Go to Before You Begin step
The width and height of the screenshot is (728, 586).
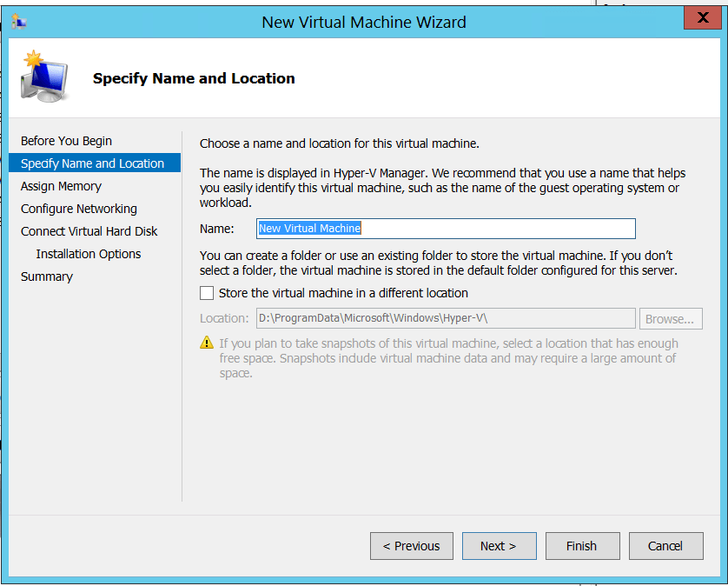[66, 141]
